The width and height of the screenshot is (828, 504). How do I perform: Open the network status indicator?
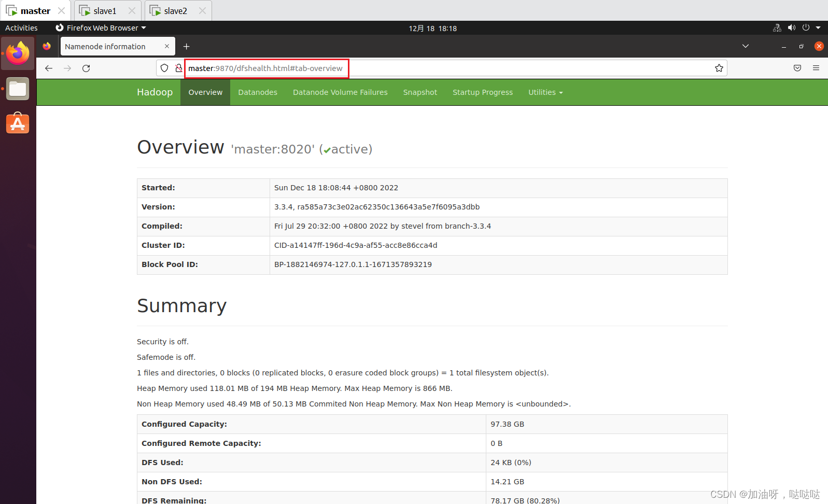(777, 28)
